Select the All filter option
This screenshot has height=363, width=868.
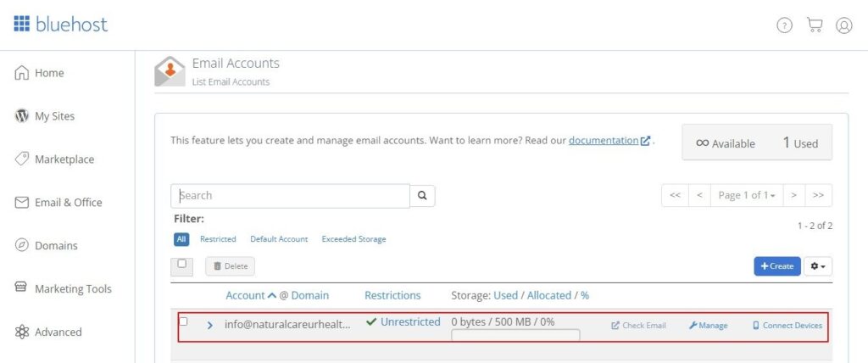(x=181, y=239)
